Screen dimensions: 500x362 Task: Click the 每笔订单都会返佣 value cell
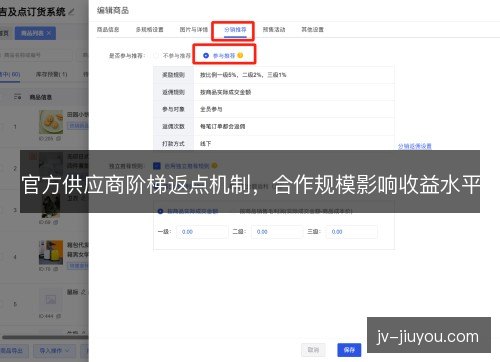(294, 126)
